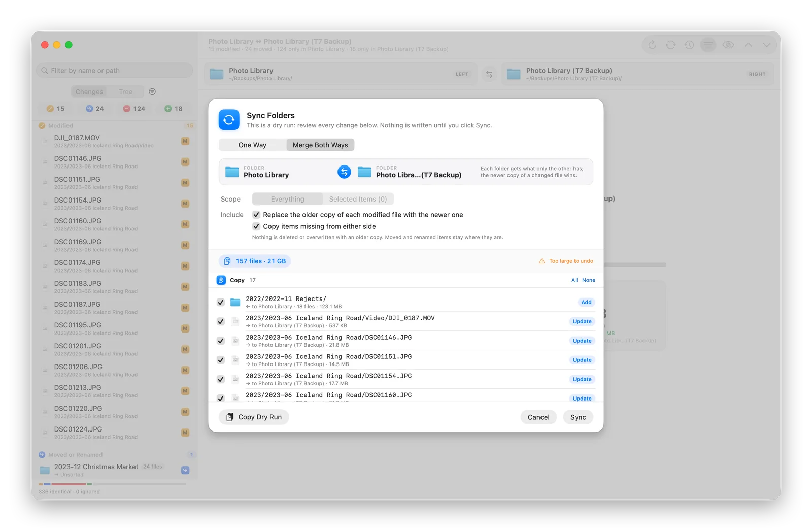Click the swap direction icon between folders
Screen dimensions: 812x531
344,172
